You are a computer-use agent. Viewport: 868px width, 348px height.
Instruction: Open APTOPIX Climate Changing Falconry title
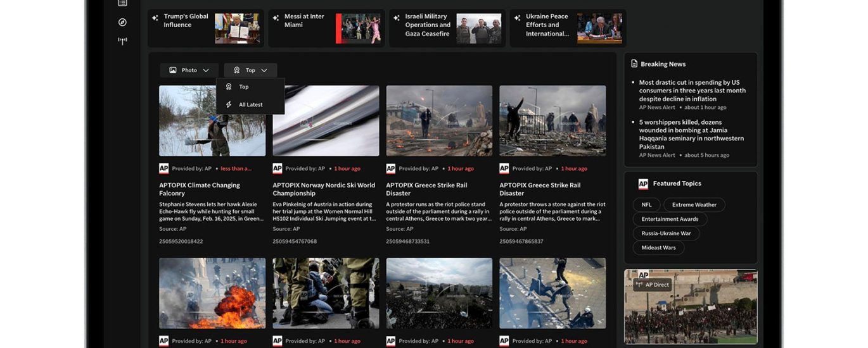pyautogui.click(x=200, y=189)
